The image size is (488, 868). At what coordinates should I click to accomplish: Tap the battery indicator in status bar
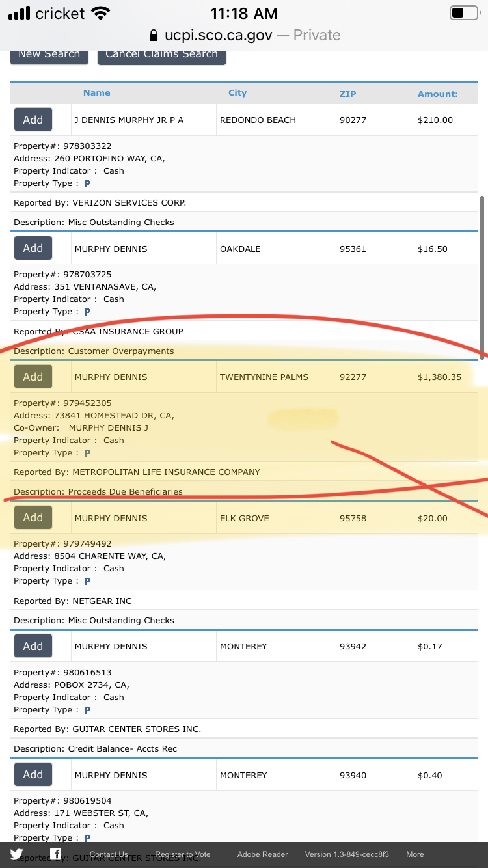tap(464, 13)
